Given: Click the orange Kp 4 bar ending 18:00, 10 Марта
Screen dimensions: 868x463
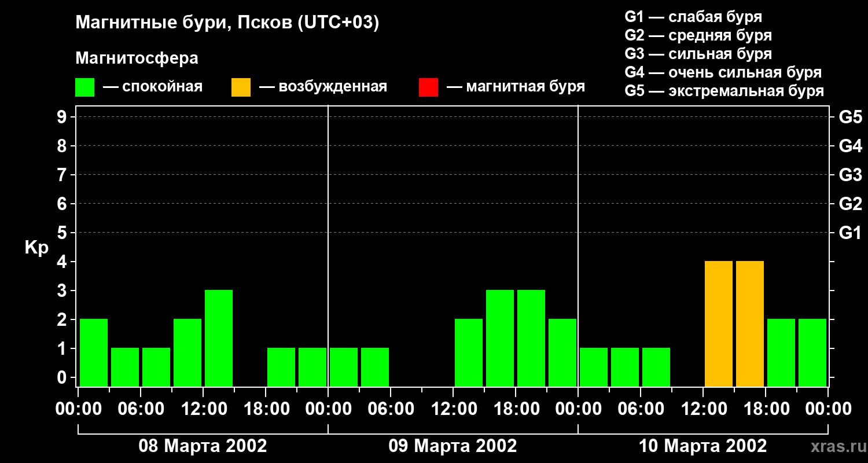Looking at the screenshot, I should tap(750, 324).
